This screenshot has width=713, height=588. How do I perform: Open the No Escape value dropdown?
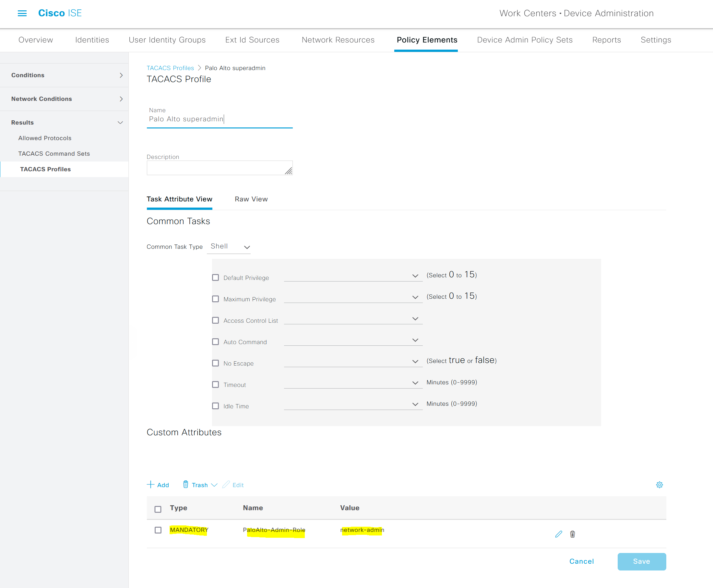pos(353,361)
